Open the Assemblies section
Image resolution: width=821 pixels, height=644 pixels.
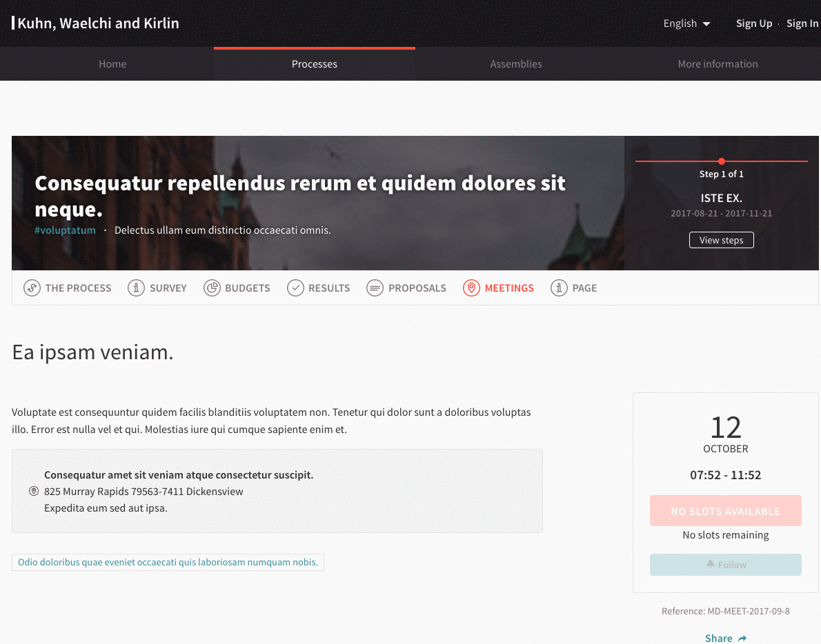tap(515, 63)
